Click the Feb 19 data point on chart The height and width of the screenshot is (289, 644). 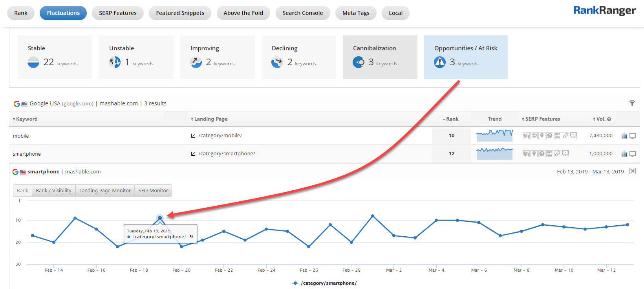point(160,218)
